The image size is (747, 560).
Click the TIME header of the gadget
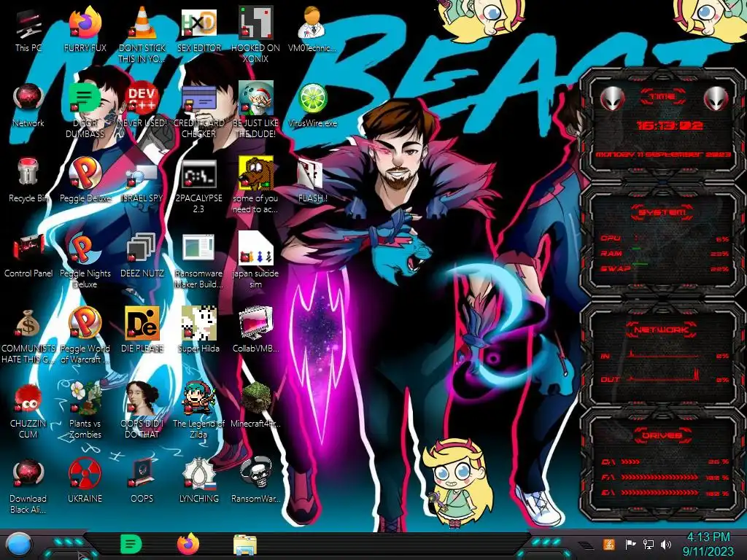point(662,97)
